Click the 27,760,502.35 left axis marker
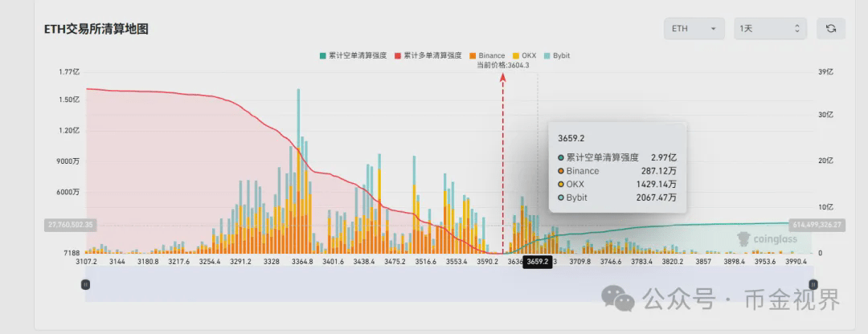 click(x=71, y=225)
